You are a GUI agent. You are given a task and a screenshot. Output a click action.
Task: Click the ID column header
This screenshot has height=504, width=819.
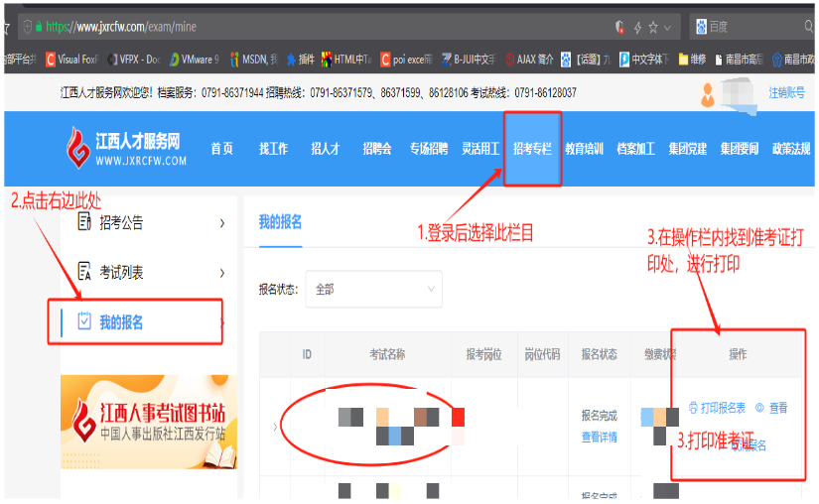[307, 355]
